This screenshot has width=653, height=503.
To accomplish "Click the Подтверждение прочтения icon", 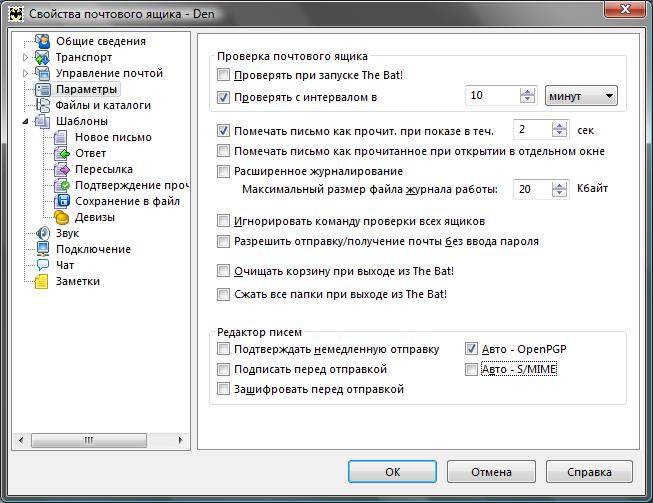I will pos(62,185).
